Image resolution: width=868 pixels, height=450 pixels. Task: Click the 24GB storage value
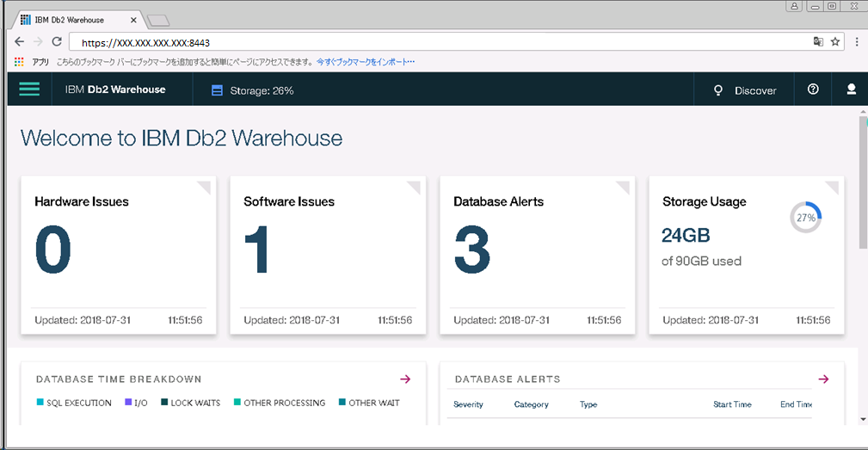click(x=686, y=235)
